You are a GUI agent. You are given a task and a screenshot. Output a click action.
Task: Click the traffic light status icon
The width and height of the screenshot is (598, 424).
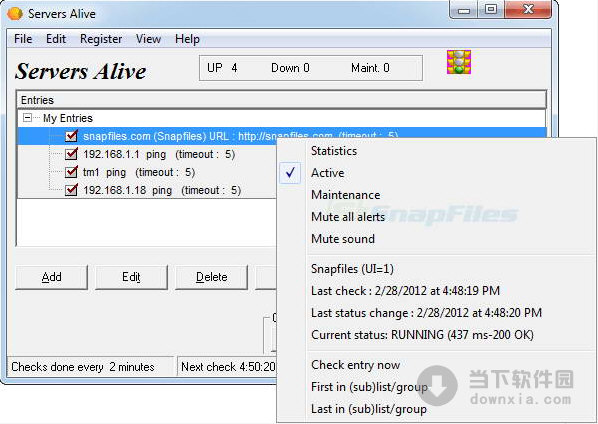click(x=459, y=62)
